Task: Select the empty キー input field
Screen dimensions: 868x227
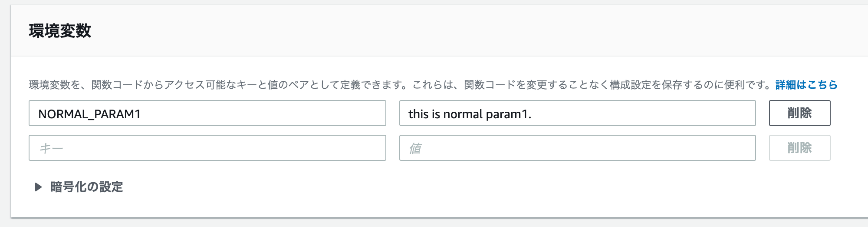Action: (x=207, y=148)
